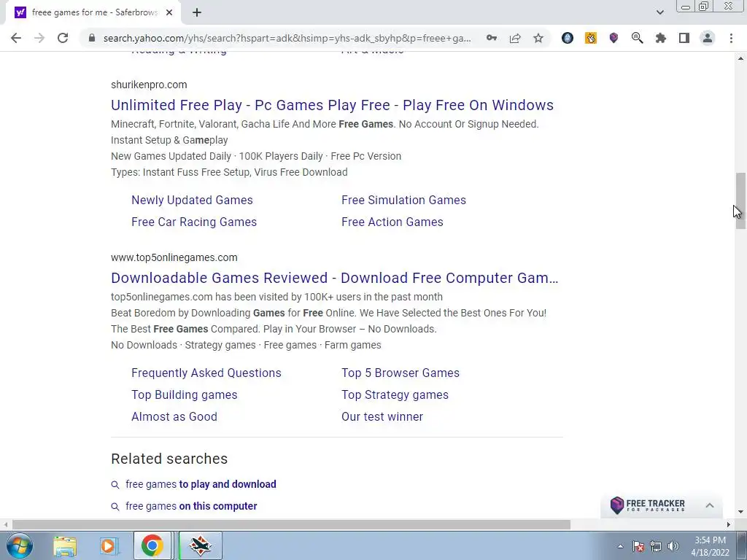This screenshot has width=747, height=560.
Task: Open the 'Our test winner' sitelink
Action: pos(382,416)
